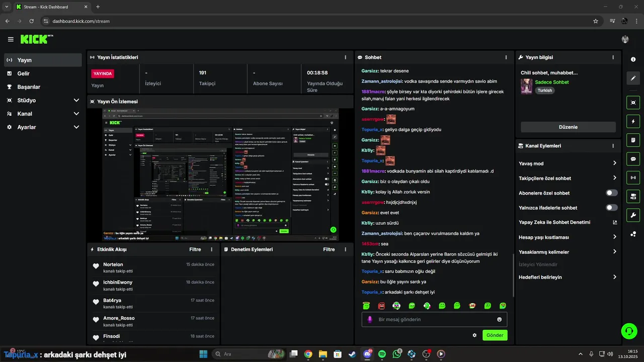Open Takipçilere özel sohbet options

coord(568,178)
